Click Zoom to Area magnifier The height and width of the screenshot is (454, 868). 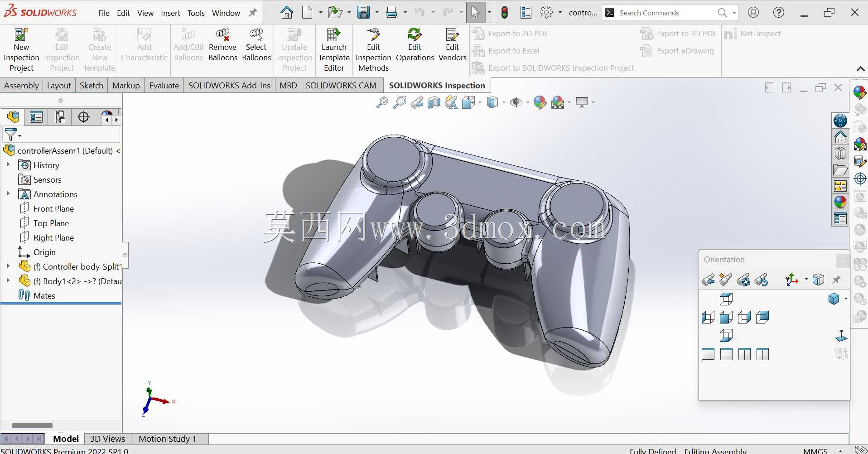click(399, 102)
